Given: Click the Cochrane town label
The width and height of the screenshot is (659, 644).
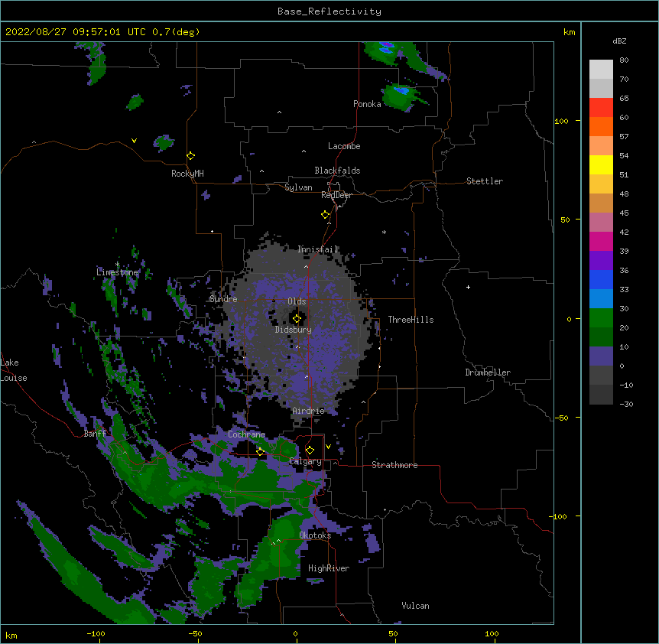Looking at the screenshot, I should point(246,434).
